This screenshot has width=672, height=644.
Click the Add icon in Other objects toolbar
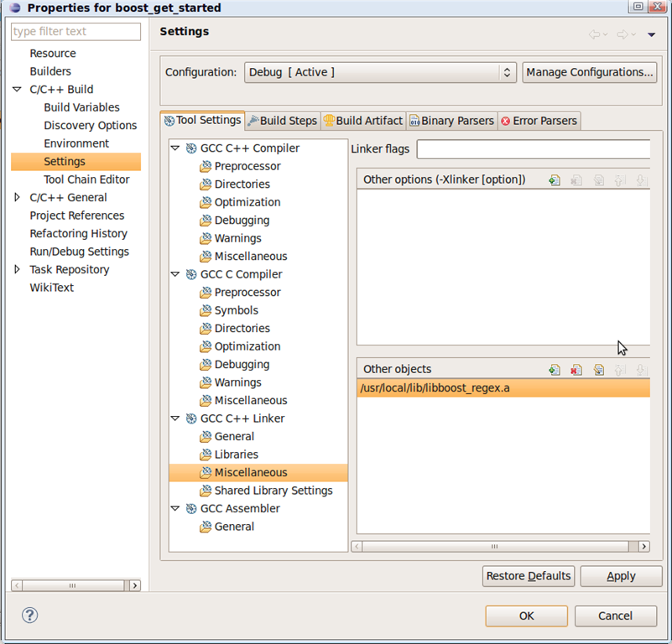555,370
